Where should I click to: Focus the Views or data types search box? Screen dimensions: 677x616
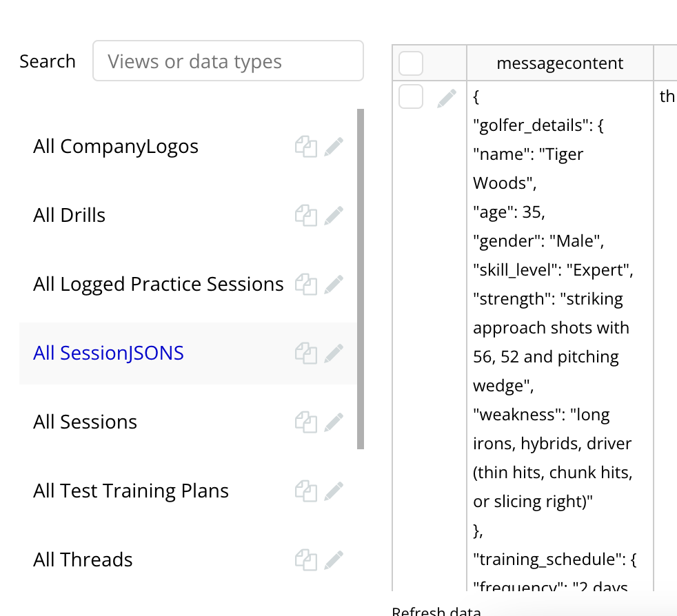pyautogui.click(x=228, y=61)
